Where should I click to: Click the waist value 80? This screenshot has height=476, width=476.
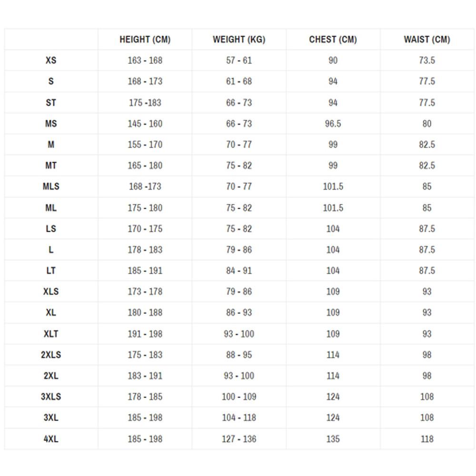click(426, 124)
